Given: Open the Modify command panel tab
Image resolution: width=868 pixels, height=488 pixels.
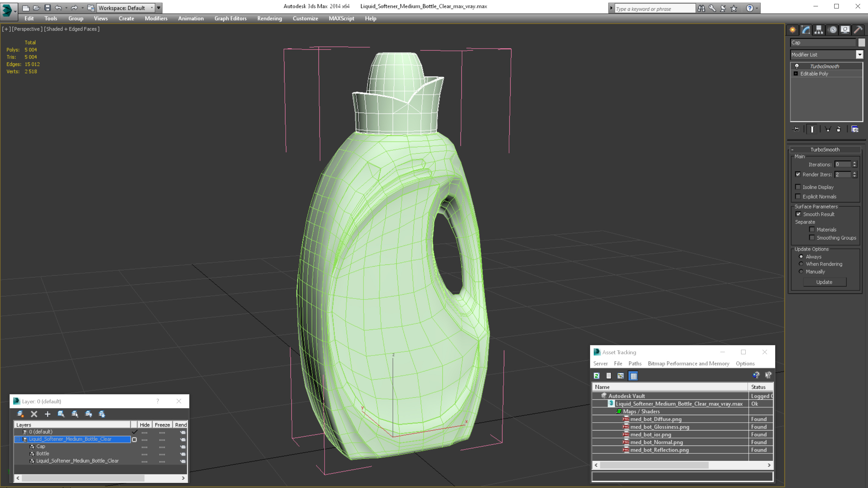Looking at the screenshot, I should tap(806, 30).
